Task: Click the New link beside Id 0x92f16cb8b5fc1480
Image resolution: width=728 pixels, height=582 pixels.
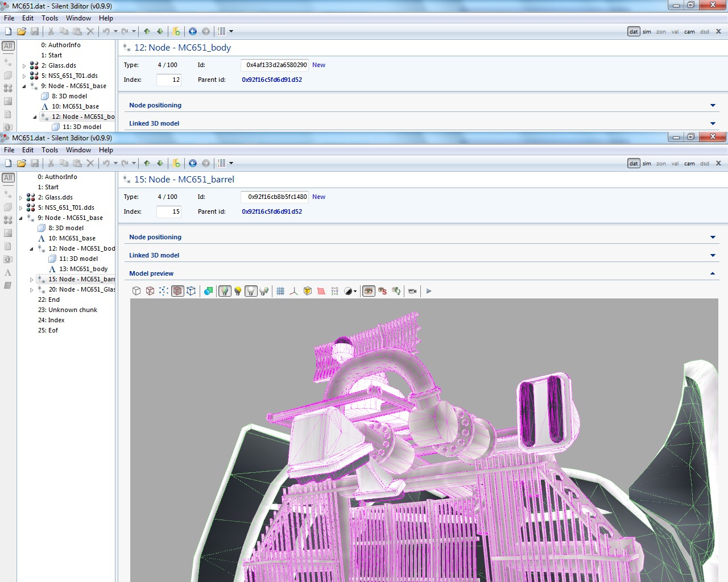Action: coord(318,197)
